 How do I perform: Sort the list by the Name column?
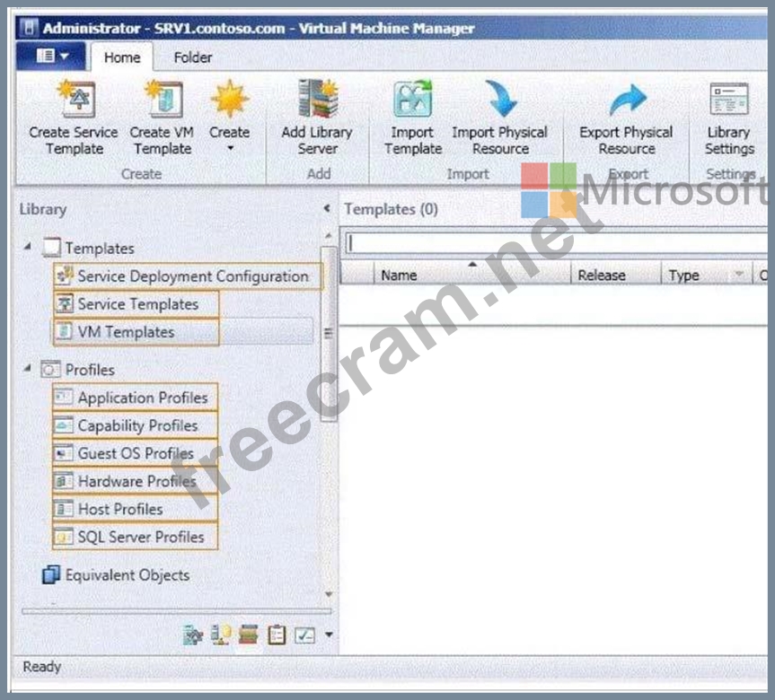point(472,275)
